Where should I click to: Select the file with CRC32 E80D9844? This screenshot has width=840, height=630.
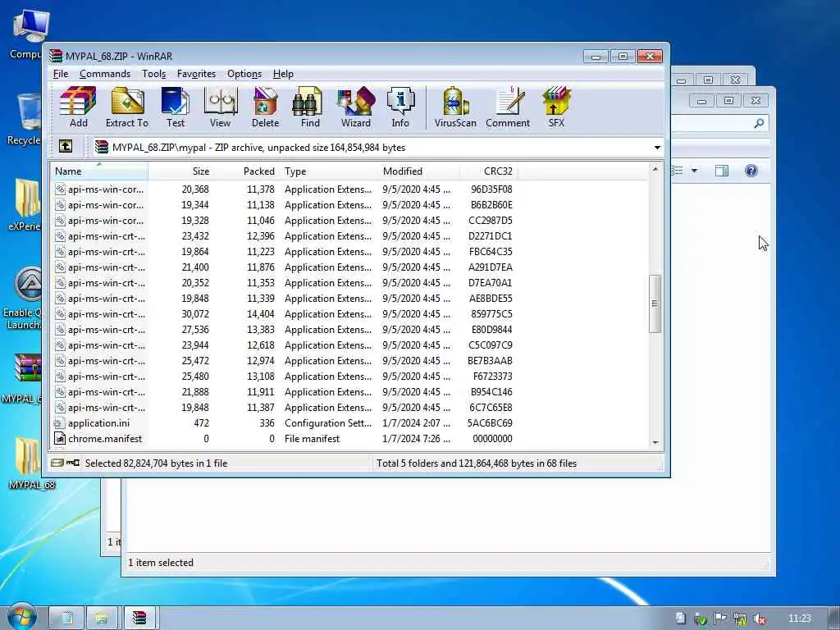(x=284, y=330)
